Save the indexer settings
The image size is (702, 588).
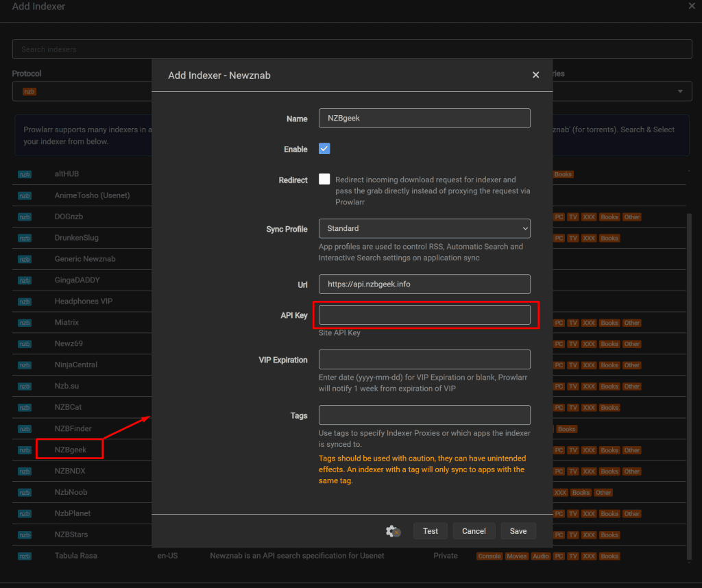518,531
